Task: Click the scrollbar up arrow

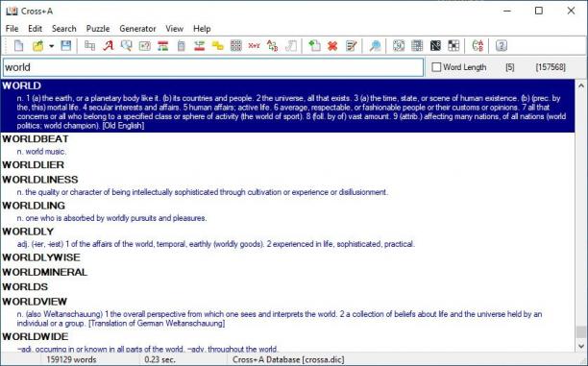Action: coord(581,85)
